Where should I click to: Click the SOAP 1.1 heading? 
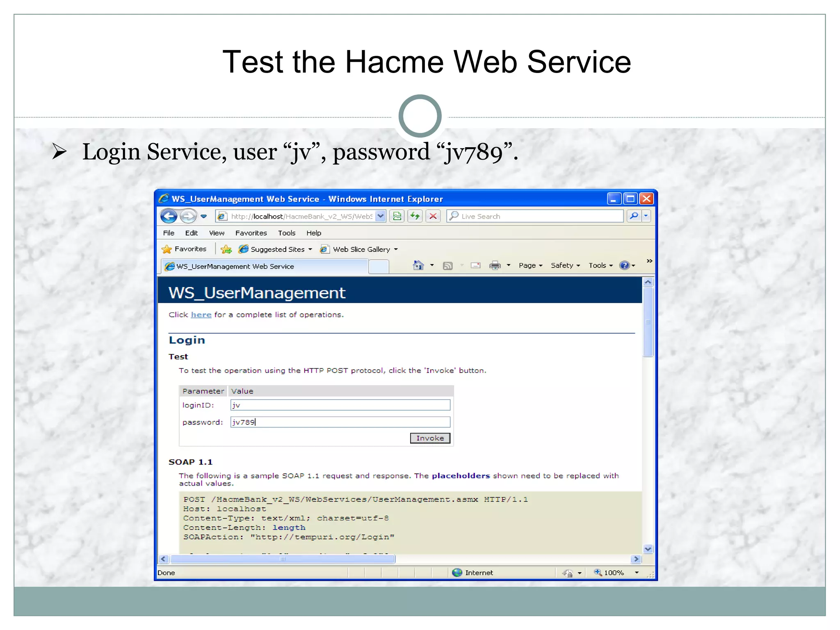coord(190,462)
